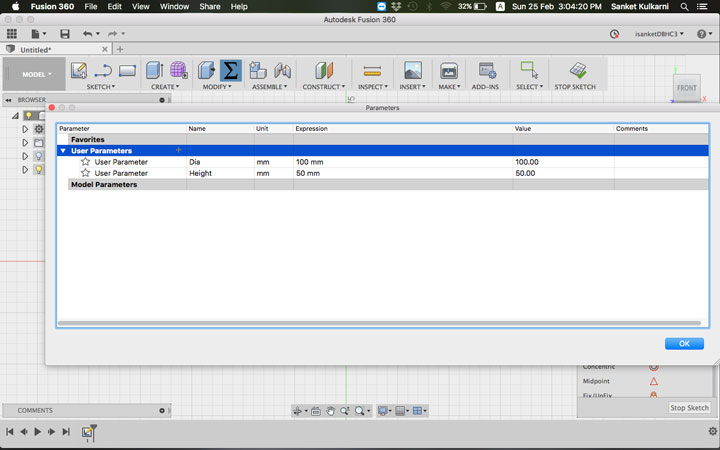Select the Make 3D print icon

pyautogui.click(x=449, y=71)
